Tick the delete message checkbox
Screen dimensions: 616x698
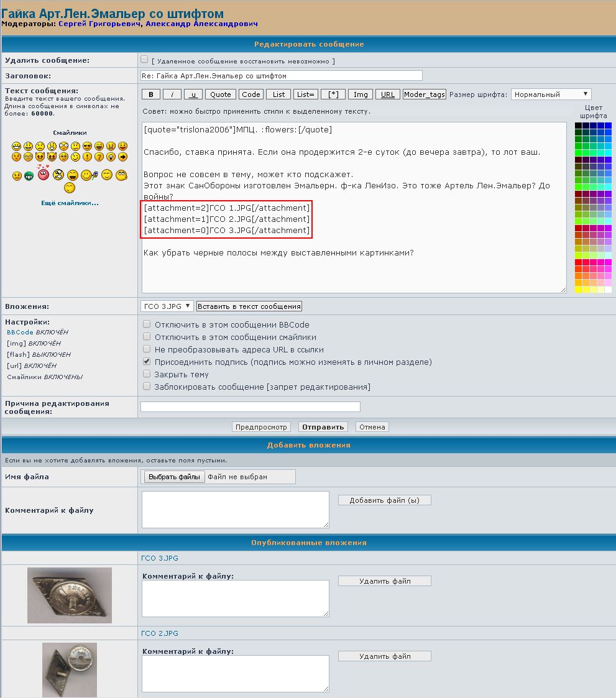pyautogui.click(x=144, y=60)
